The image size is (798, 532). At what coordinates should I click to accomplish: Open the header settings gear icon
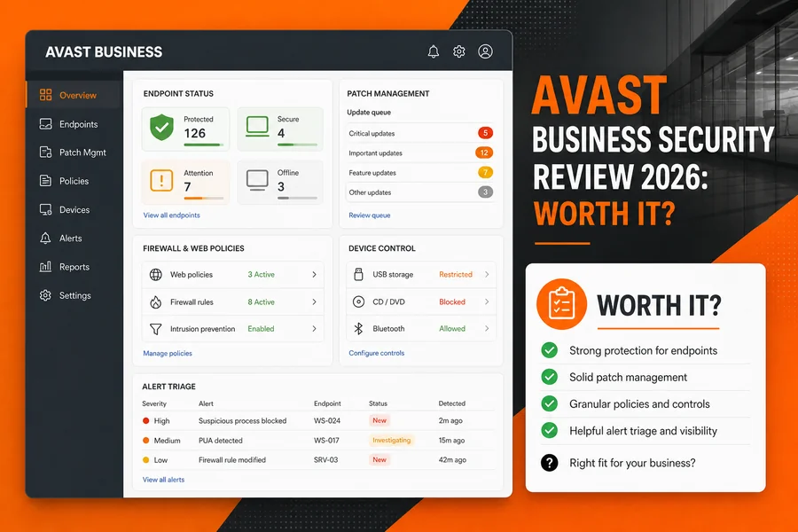pos(459,51)
